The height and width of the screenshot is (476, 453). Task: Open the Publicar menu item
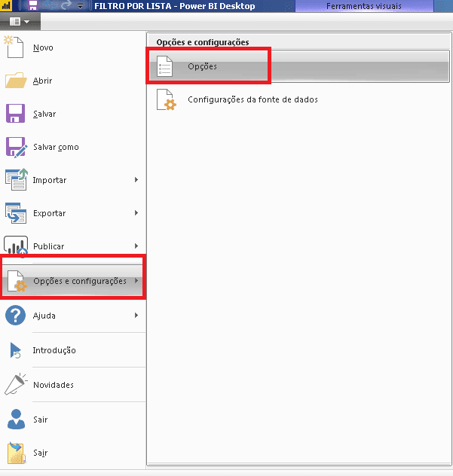click(x=73, y=246)
